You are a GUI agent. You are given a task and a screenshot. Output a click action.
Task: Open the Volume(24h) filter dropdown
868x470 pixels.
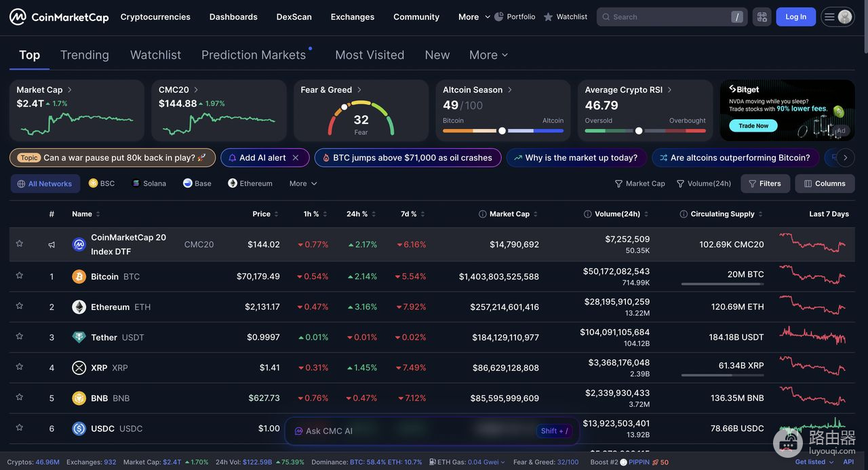tap(704, 184)
